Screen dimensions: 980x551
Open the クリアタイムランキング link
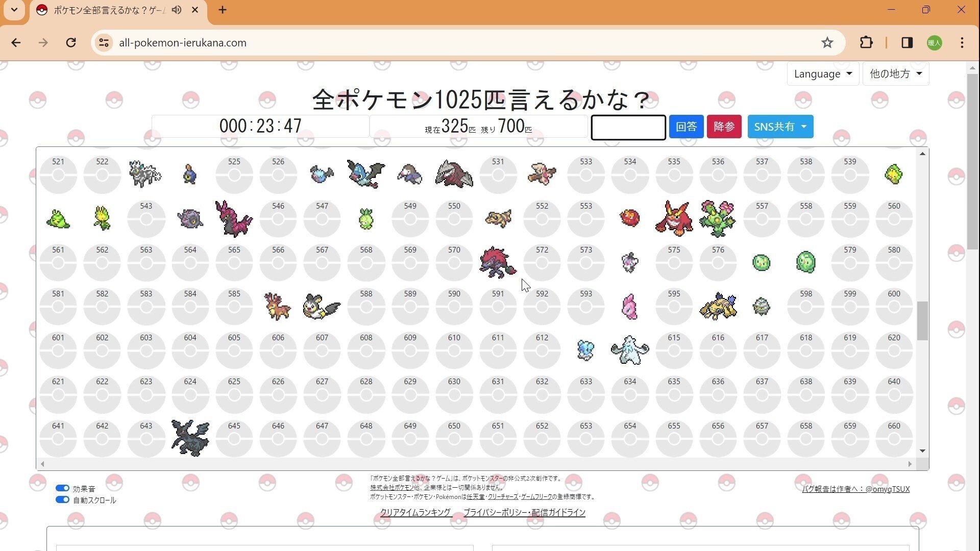click(x=414, y=513)
